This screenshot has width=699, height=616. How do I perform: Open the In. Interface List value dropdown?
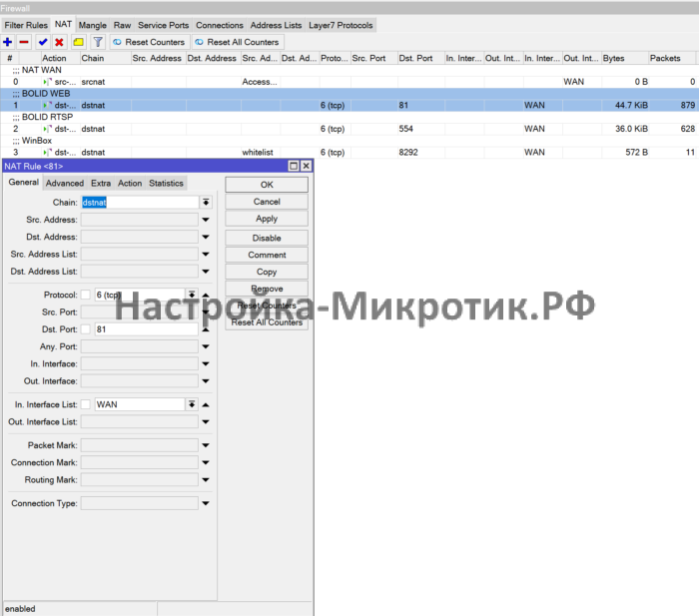pyautogui.click(x=192, y=404)
